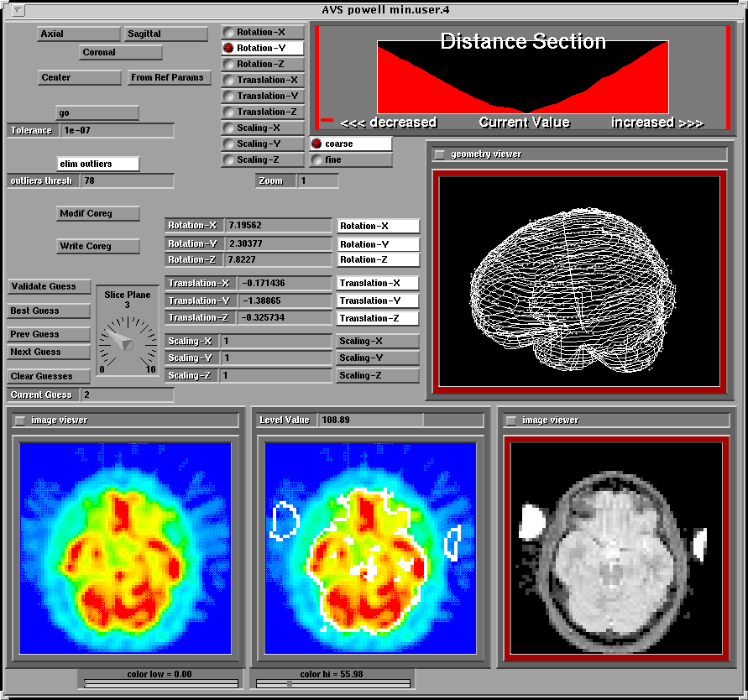The height and width of the screenshot is (700, 748).
Task: Select the coarse step radio button
Action: (x=316, y=144)
